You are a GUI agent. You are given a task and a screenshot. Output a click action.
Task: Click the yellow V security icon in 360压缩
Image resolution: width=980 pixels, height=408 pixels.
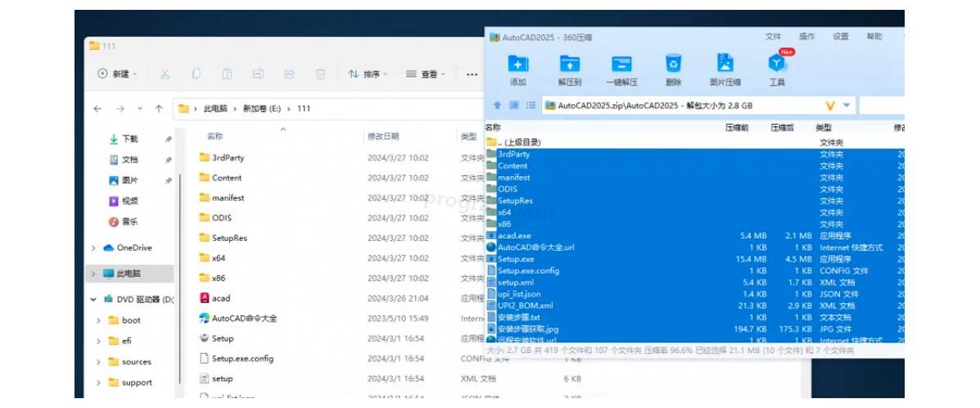tap(830, 106)
